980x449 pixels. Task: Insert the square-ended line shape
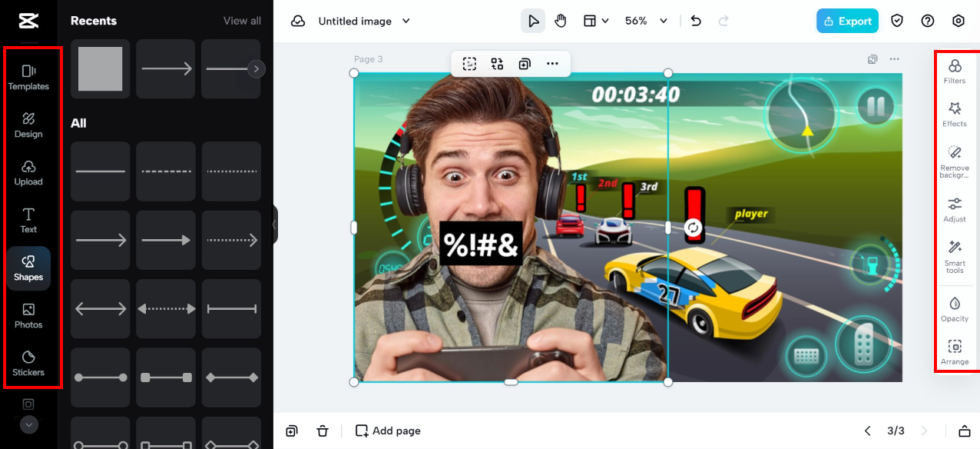click(x=166, y=377)
